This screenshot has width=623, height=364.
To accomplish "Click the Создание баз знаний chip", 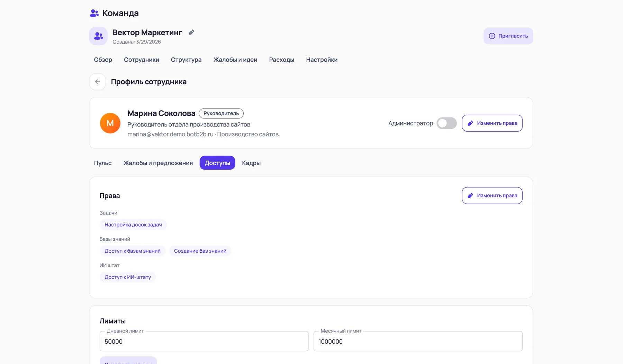I will pos(200,251).
